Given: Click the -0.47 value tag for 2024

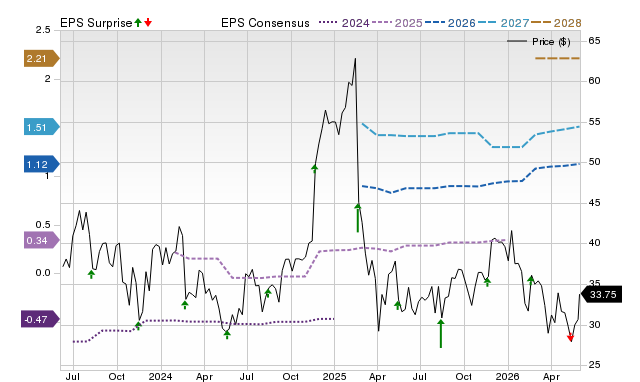Looking at the screenshot, I should tap(40, 319).
